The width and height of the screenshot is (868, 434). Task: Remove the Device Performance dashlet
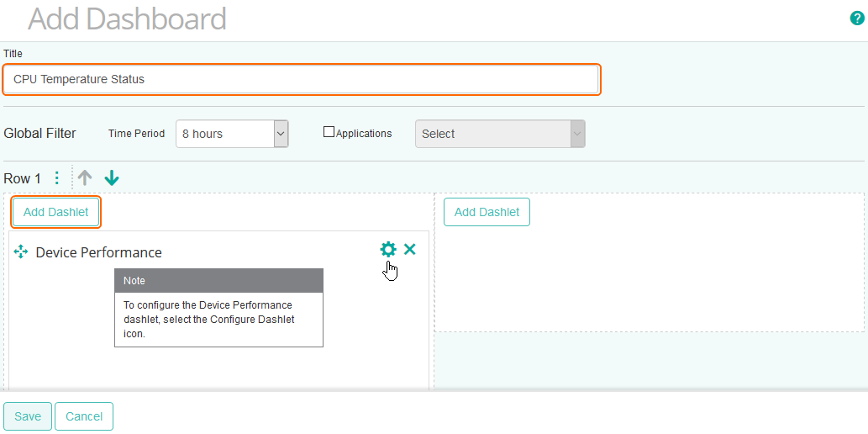click(410, 249)
